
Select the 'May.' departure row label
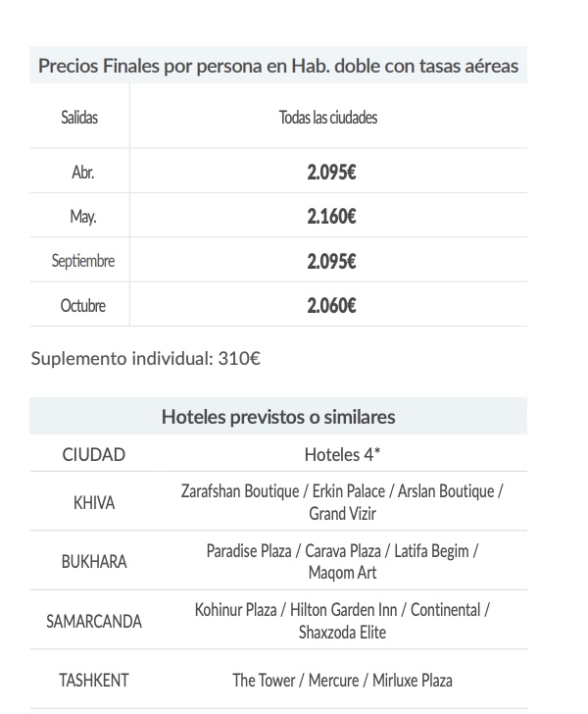tap(82, 217)
